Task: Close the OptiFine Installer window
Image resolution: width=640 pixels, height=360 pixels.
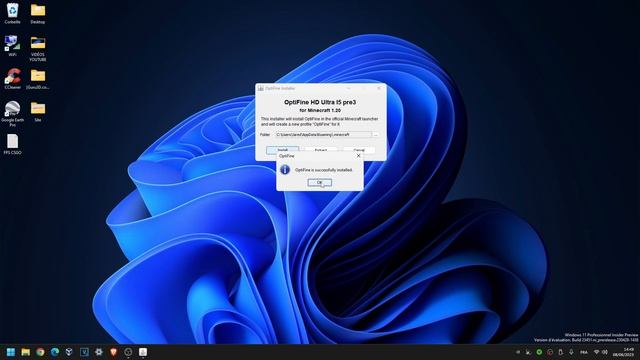Action: coord(379,88)
